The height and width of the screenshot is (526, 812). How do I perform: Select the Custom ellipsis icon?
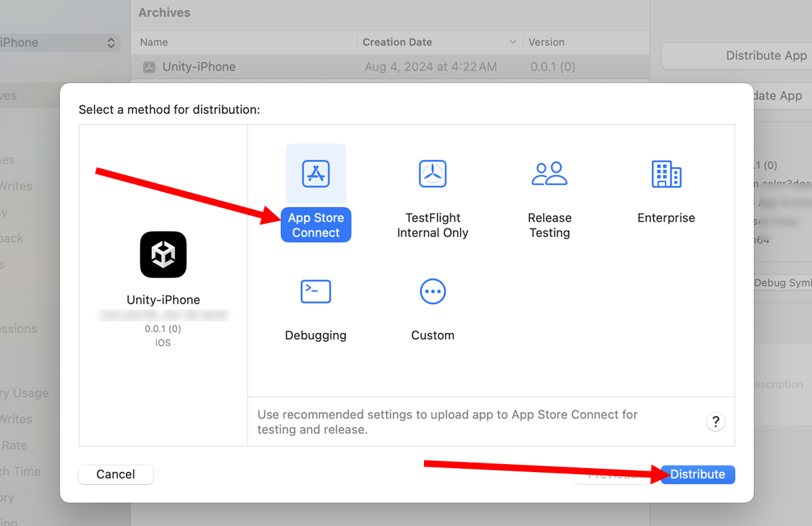433,292
